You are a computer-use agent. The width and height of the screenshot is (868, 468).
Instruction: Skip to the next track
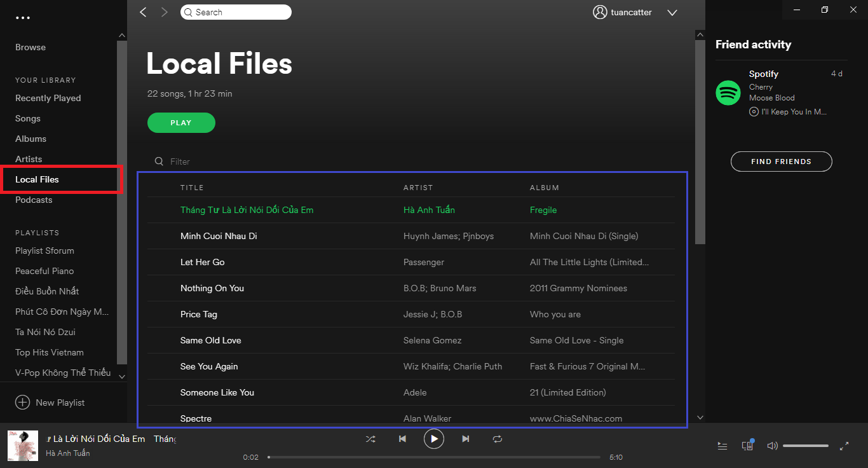click(x=466, y=439)
